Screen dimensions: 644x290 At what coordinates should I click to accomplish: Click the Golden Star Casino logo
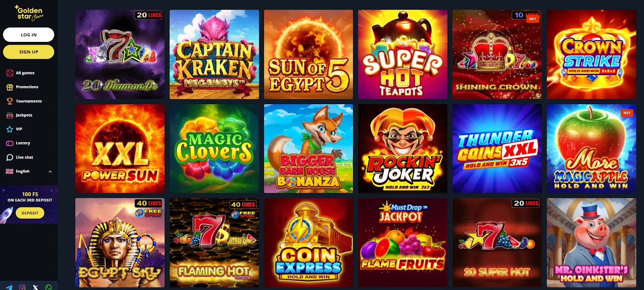pyautogui.click(x=29, y=13)
